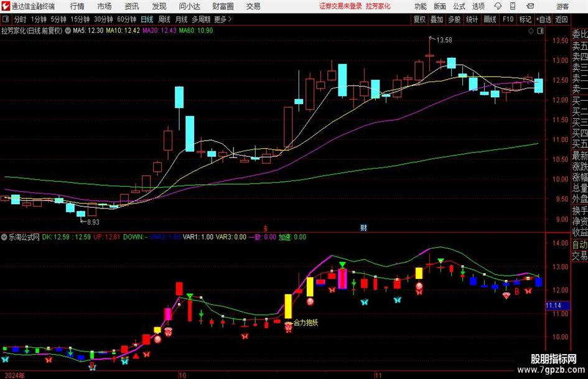Click the 乐淘公式网 indicator name
The height and width of the screenshot is (379, 588).
coord(24,237)
